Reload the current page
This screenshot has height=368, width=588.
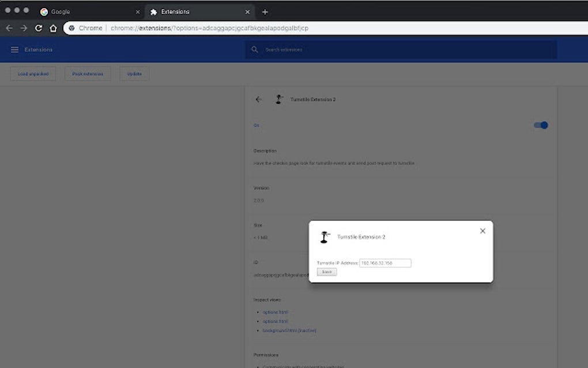pos(38,27)
